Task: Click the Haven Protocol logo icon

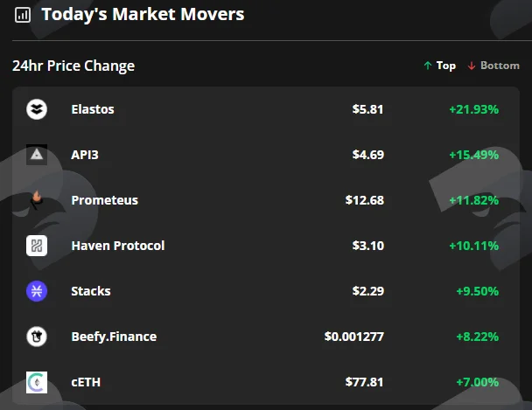Action: (37, 246)
